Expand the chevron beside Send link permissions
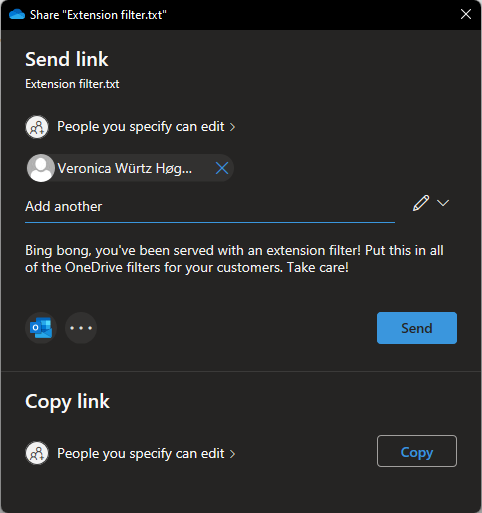Viewport: 482px width, 513px height. click(232, 127)
